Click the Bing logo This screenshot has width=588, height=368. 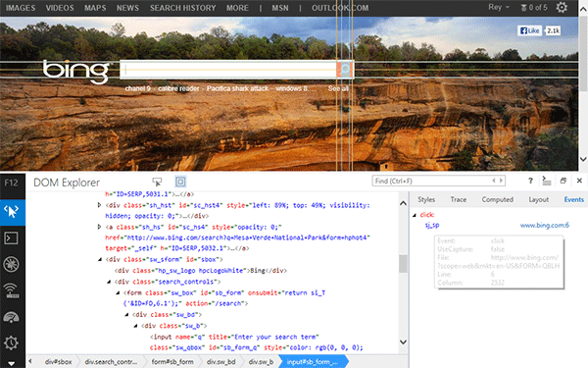tap(76, 72)
